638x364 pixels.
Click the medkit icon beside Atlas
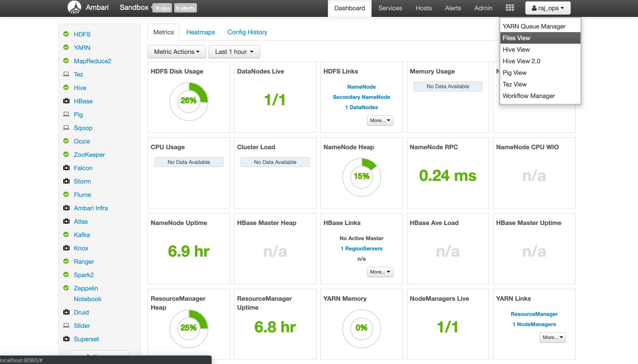point(66,221)
